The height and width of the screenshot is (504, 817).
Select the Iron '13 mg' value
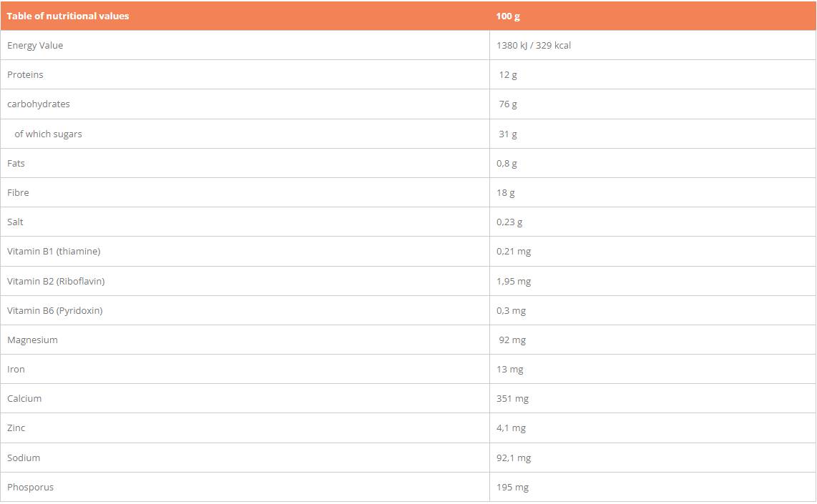(x=510, y=370)
